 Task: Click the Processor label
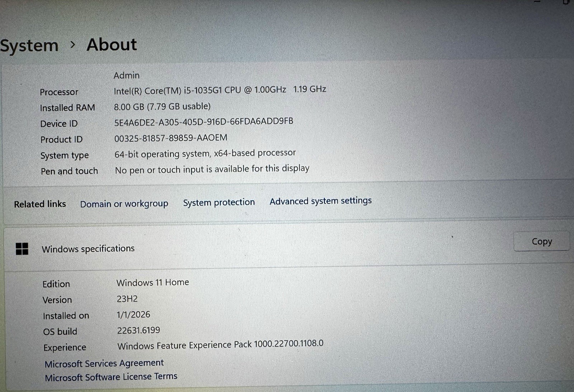tap(59, 92)
